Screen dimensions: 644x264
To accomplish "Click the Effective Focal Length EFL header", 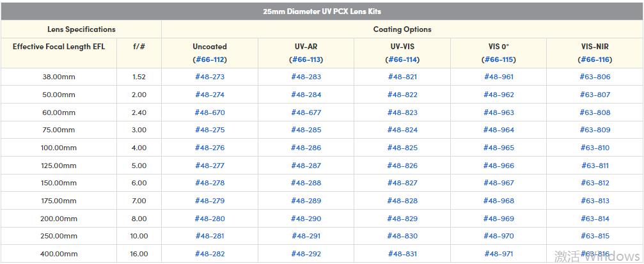I will (x=59, y=47).
